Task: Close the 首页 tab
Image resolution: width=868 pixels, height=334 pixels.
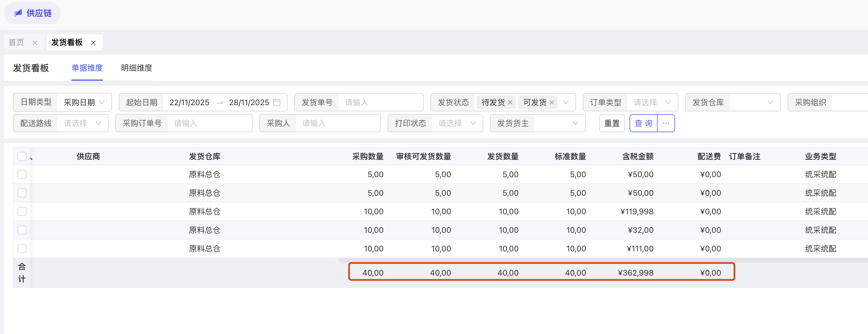Action: 35,43
